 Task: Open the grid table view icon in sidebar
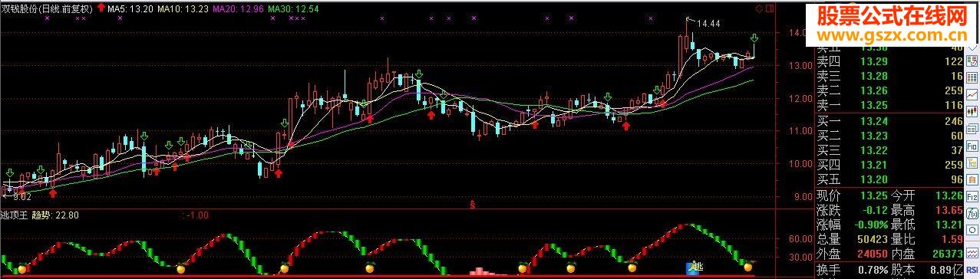pos(972,77)
